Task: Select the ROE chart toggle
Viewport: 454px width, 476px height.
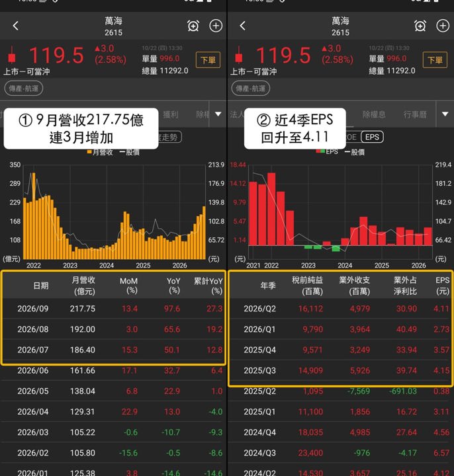Action: [x=351, y=137]
